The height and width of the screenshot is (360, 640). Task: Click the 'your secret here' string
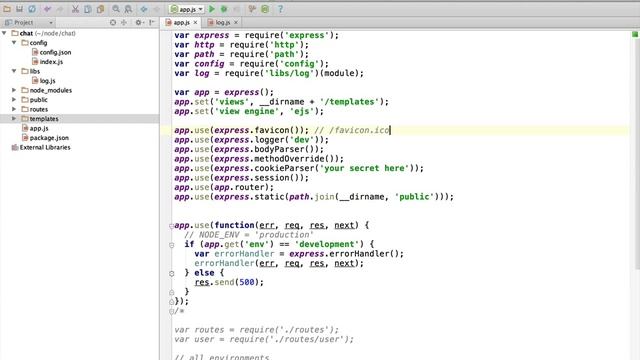tap(364, 168)
